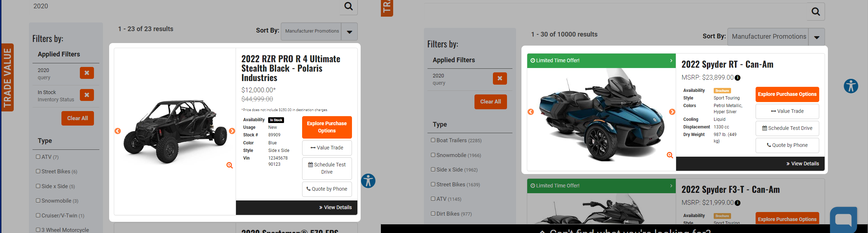Click Explore Purchase Options for RZR PRO R
868x233 pixels.
pos(327,127)
